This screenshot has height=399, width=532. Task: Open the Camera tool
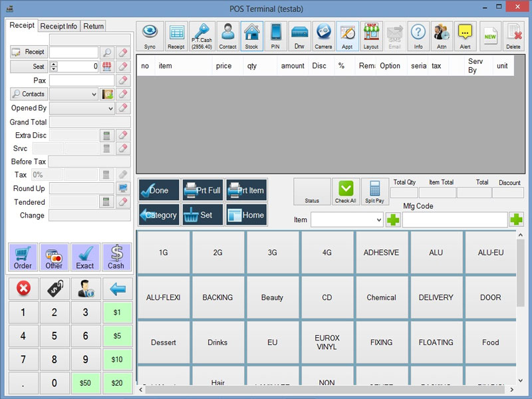(323, 36)
